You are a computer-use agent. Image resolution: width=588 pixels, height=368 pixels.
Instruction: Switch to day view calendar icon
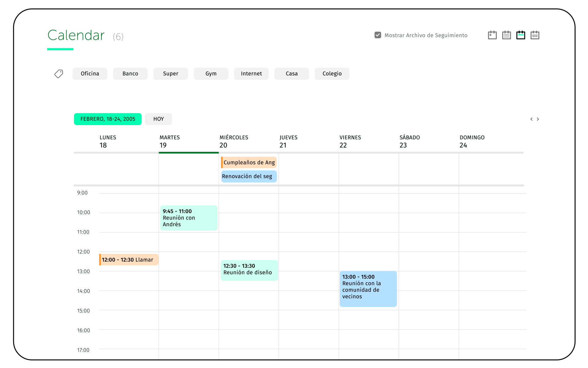pos(492,35)
